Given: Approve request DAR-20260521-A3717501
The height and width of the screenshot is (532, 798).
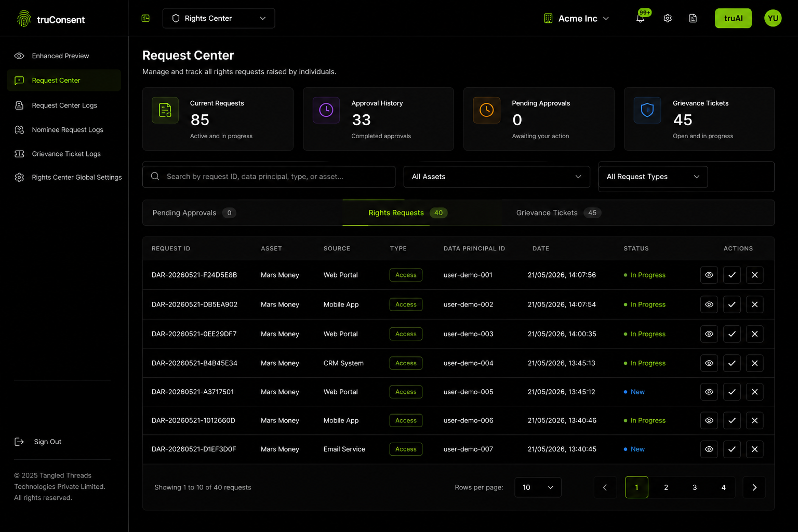Looking at the screenshot, I should (732, 392).
